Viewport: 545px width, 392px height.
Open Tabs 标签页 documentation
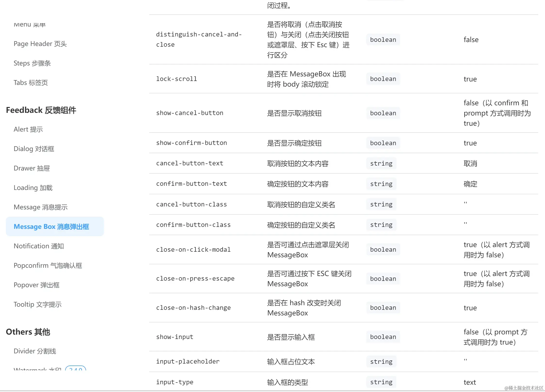(x=31, y=83)
